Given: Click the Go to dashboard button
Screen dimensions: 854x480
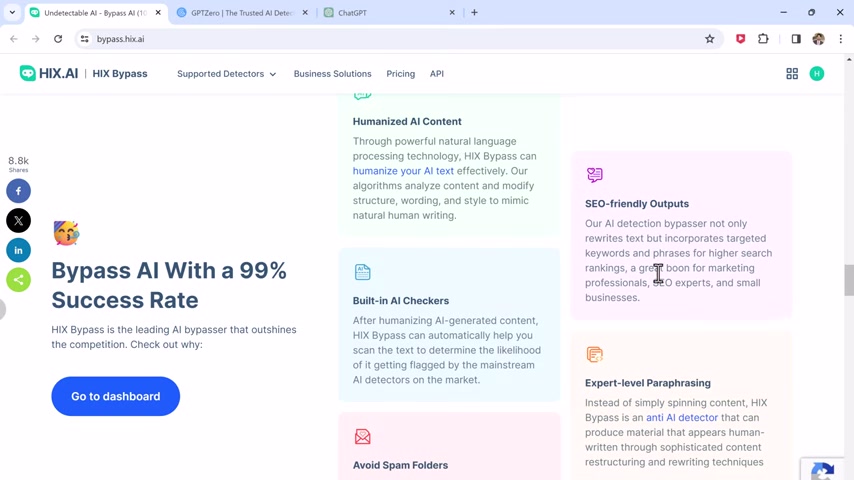Looking at the screenshot, I should click(x=115, y=396).
